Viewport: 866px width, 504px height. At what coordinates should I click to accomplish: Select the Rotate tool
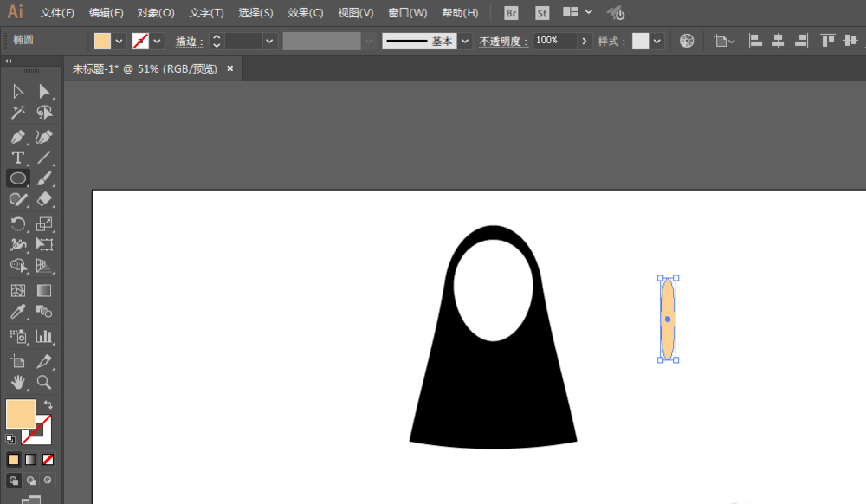(x=17, y=223)
